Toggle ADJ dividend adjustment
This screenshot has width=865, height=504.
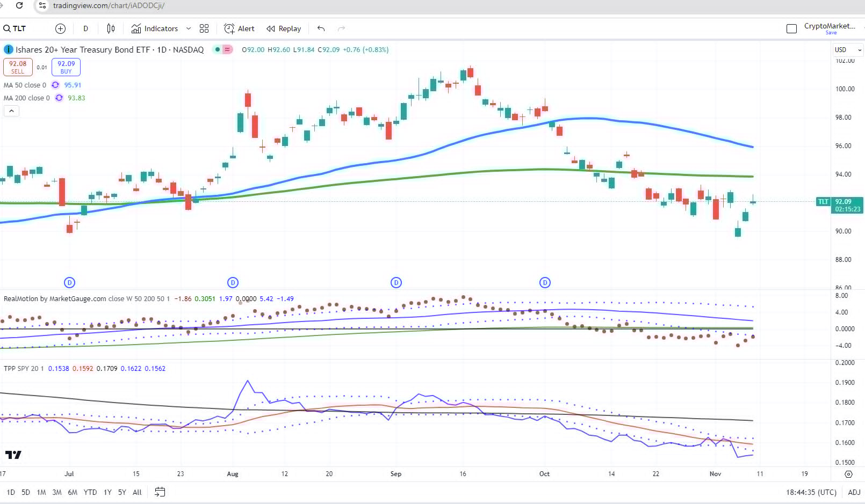tap(854, 492)
